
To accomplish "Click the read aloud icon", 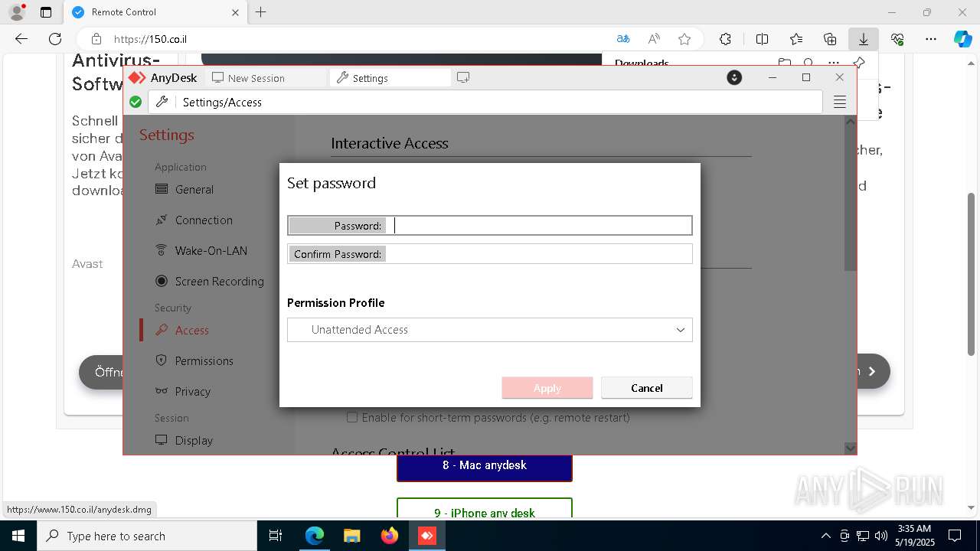I will coord(654,39).
